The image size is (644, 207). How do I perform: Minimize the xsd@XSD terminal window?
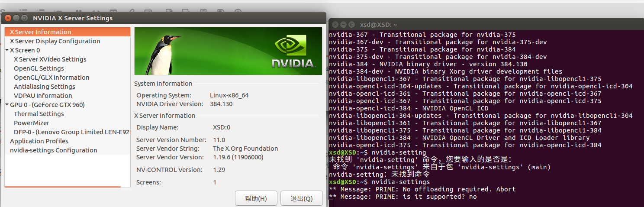[x=344, y=25]
